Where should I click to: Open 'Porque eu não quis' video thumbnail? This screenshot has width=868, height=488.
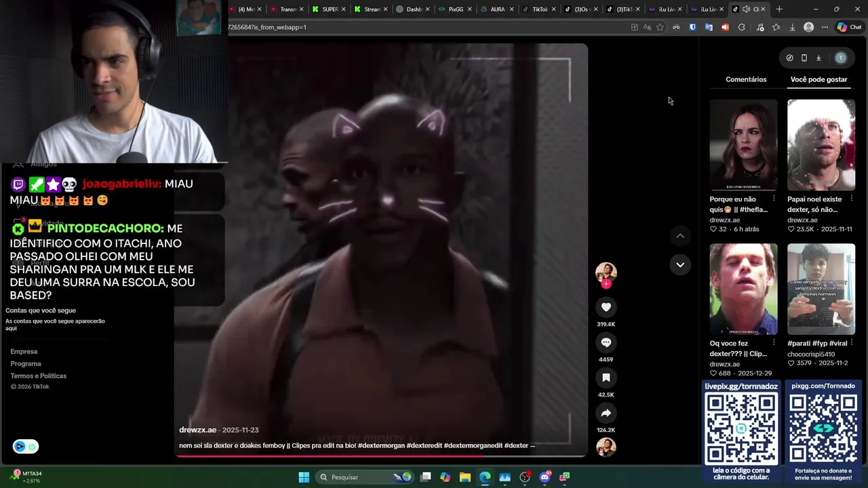click(743, 145)
